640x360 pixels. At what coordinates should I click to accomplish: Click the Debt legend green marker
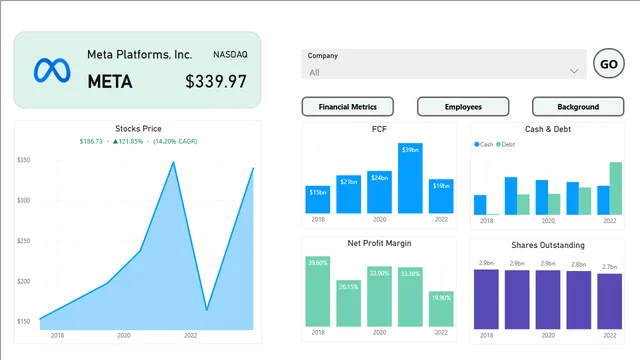click(498, 144)
